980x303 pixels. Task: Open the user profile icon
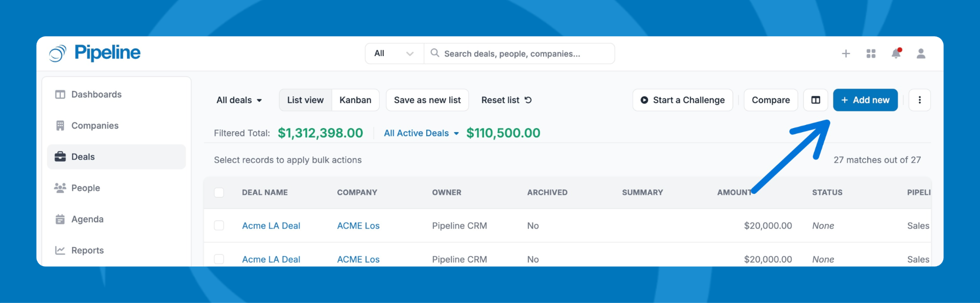click(921, 54)
